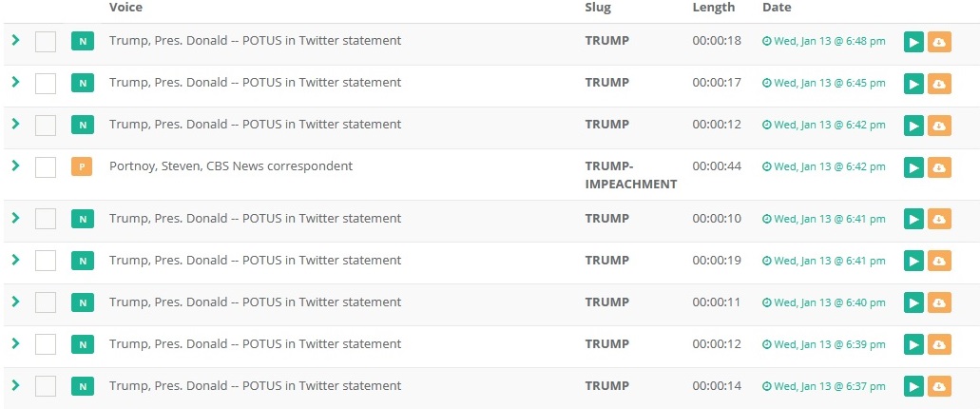This screenshot has width=980, height=409.
Task: Select the checkbox for the 6:48 pm clip
Action: tap(46, 42)
